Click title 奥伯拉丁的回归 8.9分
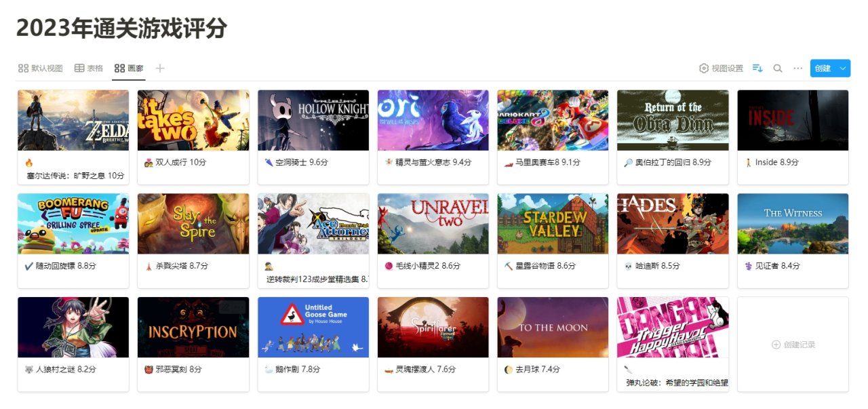Screen dimensions: 868x409 coord(673,163)
